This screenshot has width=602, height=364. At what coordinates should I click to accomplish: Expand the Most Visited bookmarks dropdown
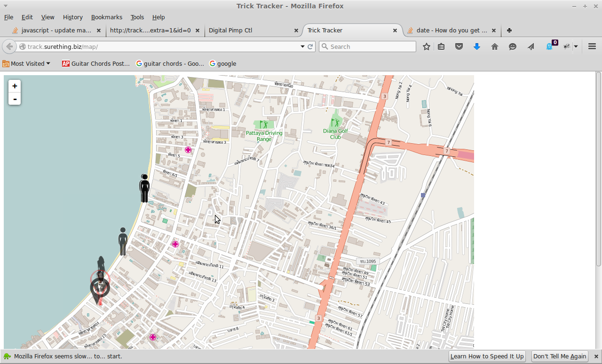(x=27, y=63)
